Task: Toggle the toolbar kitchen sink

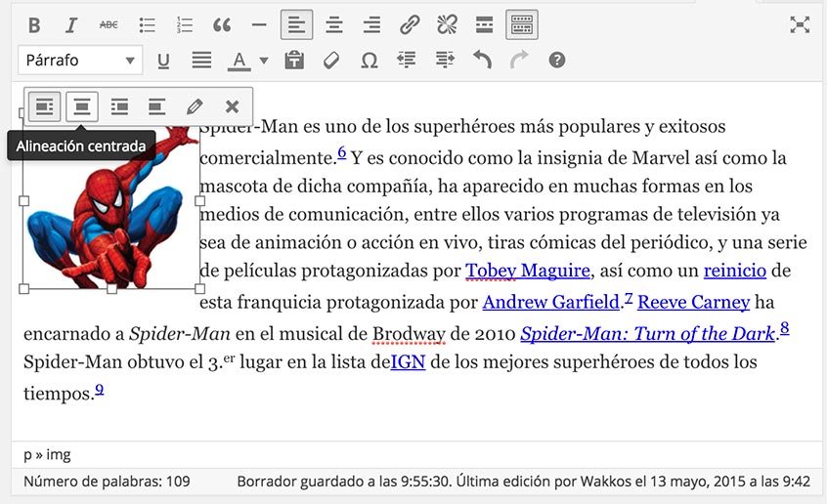Action: pyautogui.click(x=522, y=24)
